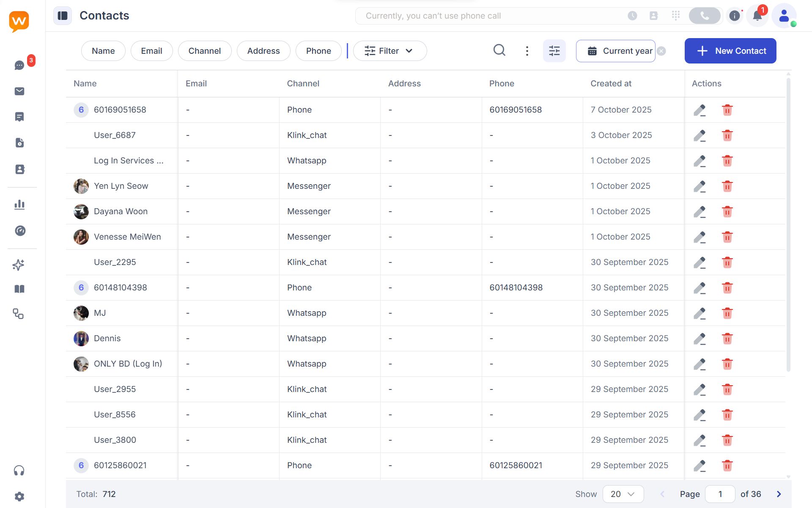Open the Show 20 rows dropdown
812x508 pixels.
[x=623, y=494]
